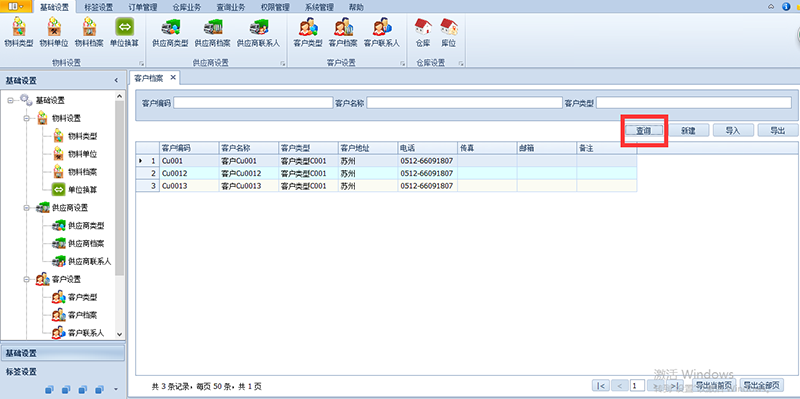Open navigation pane options dropdown arrow
The image size is (800, 399).
pos(116,389)
